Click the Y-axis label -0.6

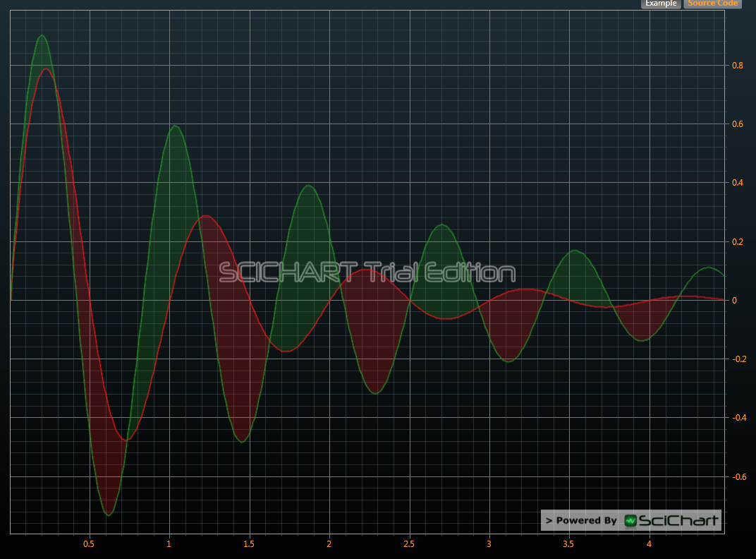point(737,476)
